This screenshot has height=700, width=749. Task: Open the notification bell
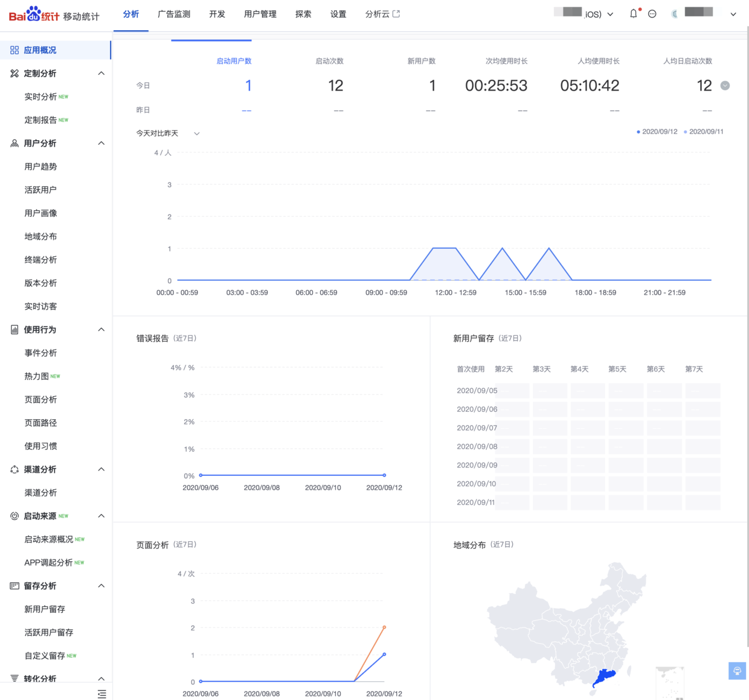click(x=633, y=14)
